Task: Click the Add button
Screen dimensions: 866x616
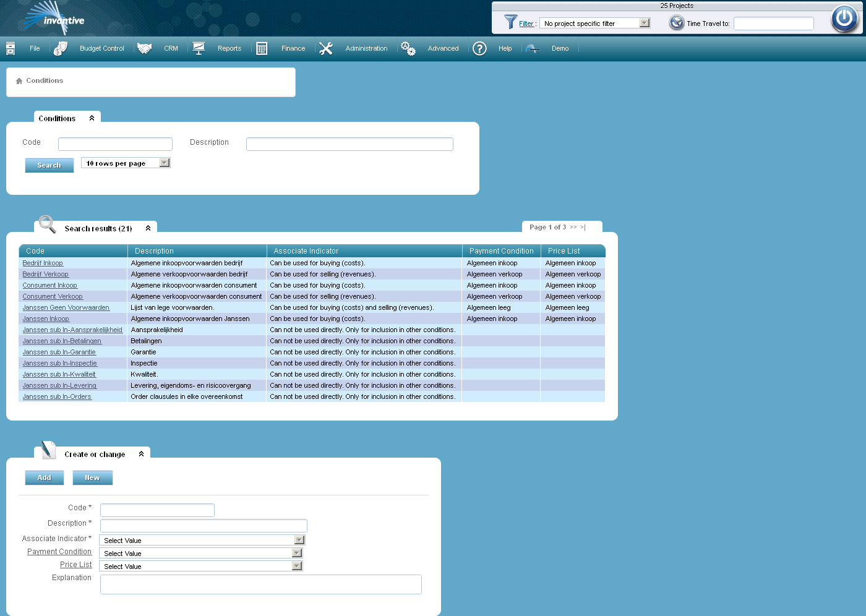Action: click(45, 477)
